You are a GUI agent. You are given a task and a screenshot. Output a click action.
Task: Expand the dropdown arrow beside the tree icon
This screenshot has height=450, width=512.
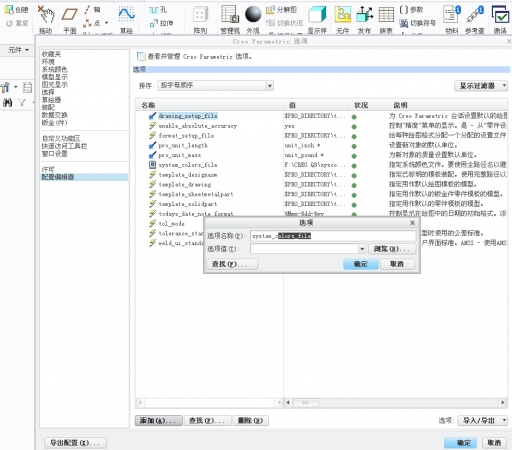(15, 87)
